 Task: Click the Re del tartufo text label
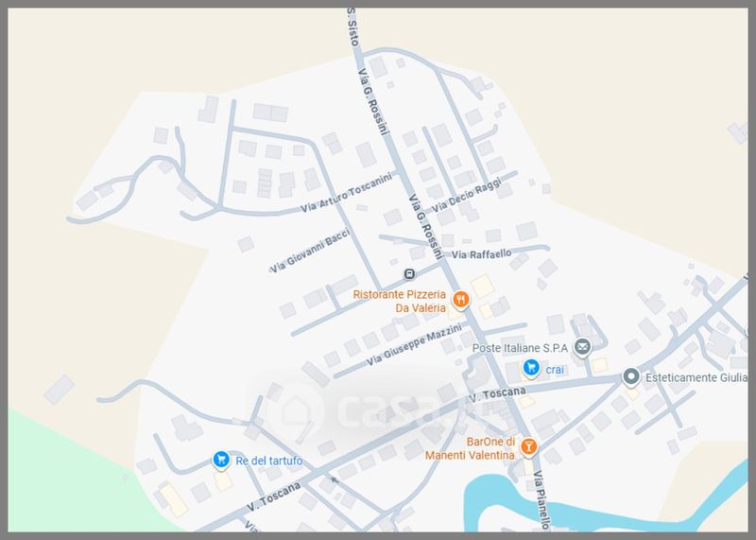pos(269,461)
